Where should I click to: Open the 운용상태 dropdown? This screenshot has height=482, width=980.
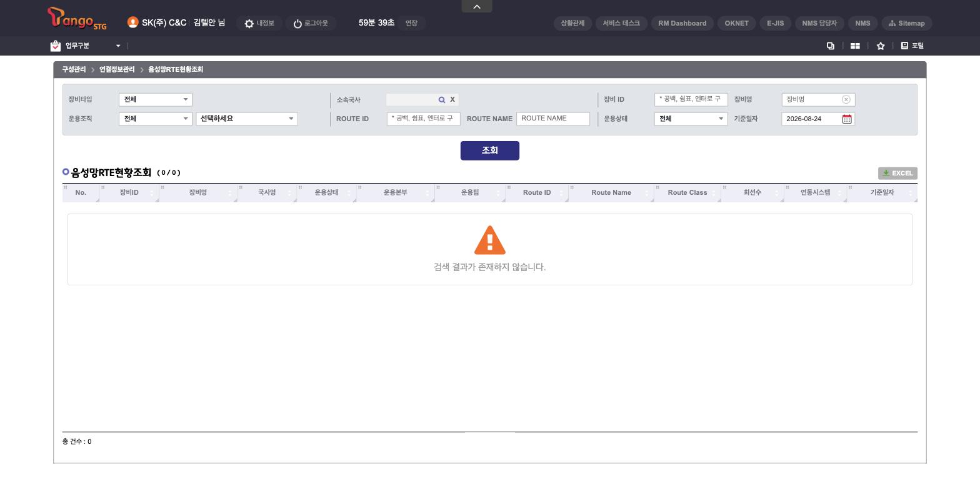[691, 119]
